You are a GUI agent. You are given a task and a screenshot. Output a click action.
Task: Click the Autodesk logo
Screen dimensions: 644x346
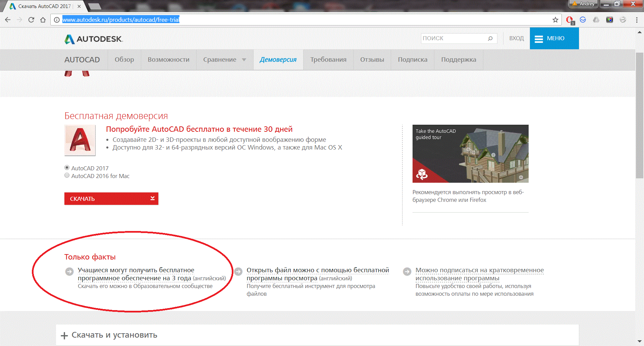(x=94, y=39)
